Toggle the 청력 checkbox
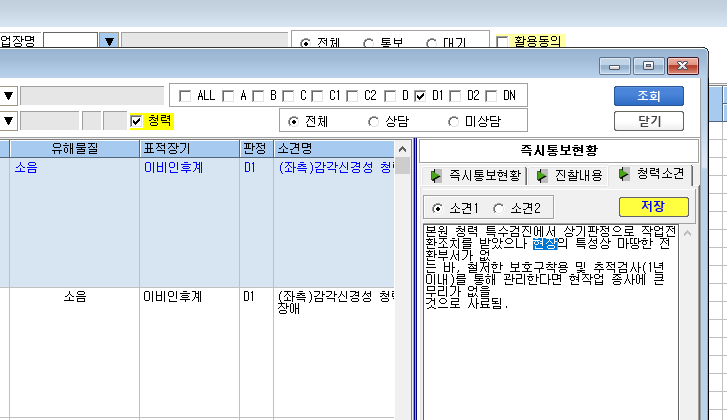The image size is (727, 420). tap(136, 121)
